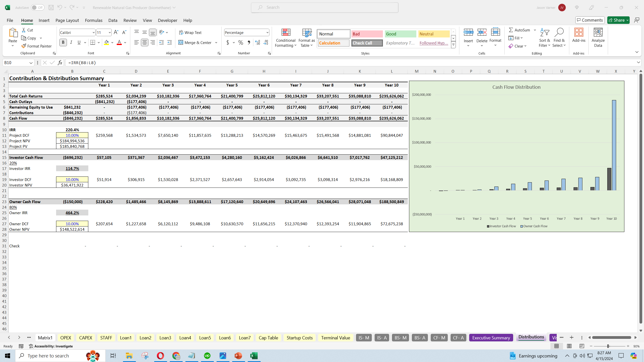Click the Comments button
644x362 pixels.
(590, 20)
